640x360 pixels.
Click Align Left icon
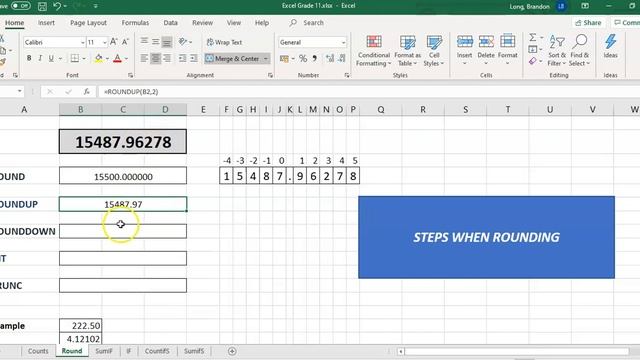(x=144, y=58)
